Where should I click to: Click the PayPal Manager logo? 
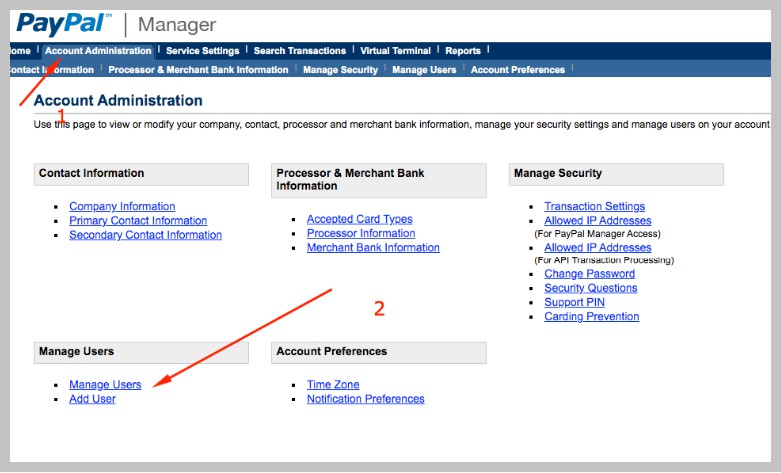pyautogui.click(x=116, y=24)
